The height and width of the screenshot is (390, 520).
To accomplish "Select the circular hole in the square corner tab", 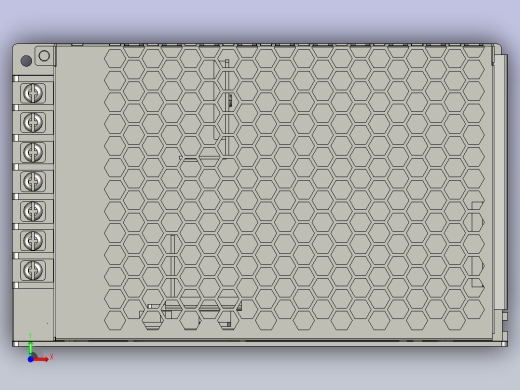I will click(44, 56).
